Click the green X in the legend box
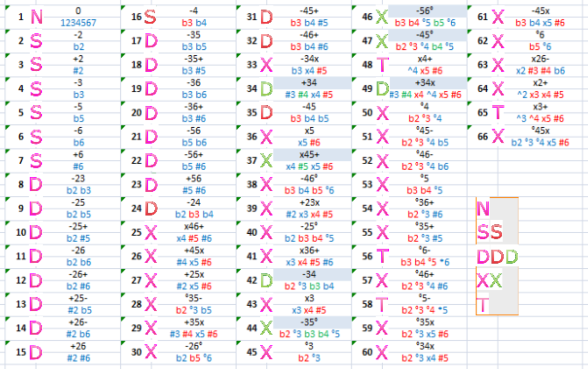588x369 pixels. (x=496, y=280)
